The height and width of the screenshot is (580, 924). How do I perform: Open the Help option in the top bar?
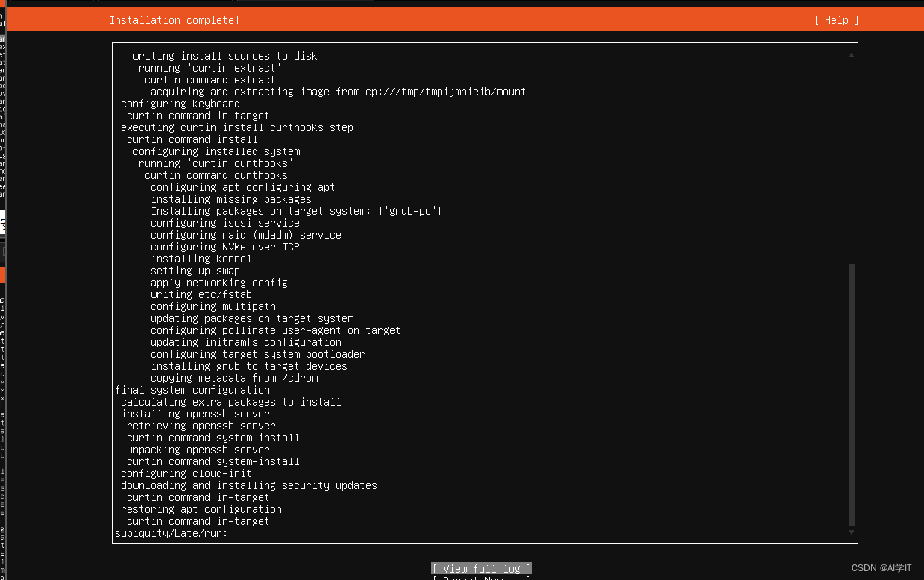pyautogui.click(x=835, y=20)
